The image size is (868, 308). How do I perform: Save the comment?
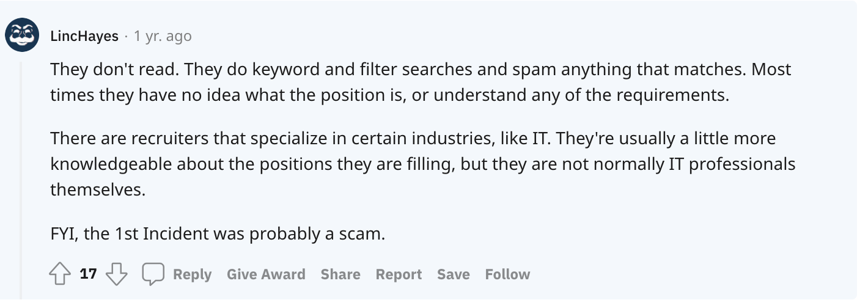click(454, 274)
